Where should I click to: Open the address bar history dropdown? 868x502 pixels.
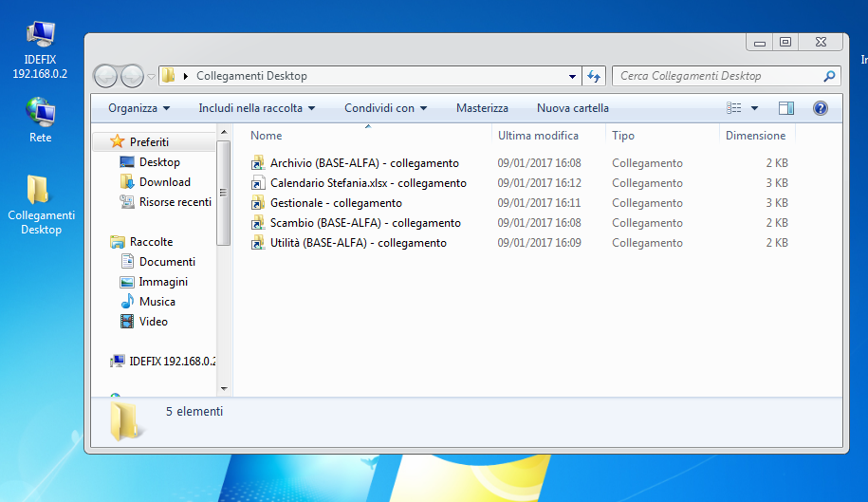572,76
